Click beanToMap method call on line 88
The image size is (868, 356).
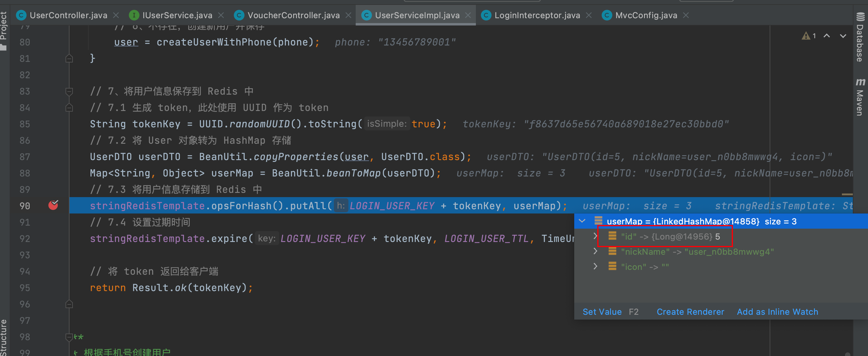354,173
